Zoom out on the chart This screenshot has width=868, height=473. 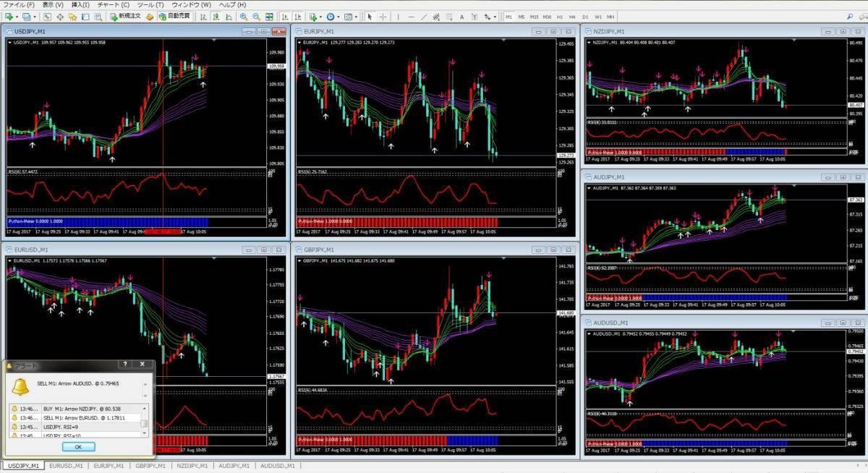(x=256, y=17)
